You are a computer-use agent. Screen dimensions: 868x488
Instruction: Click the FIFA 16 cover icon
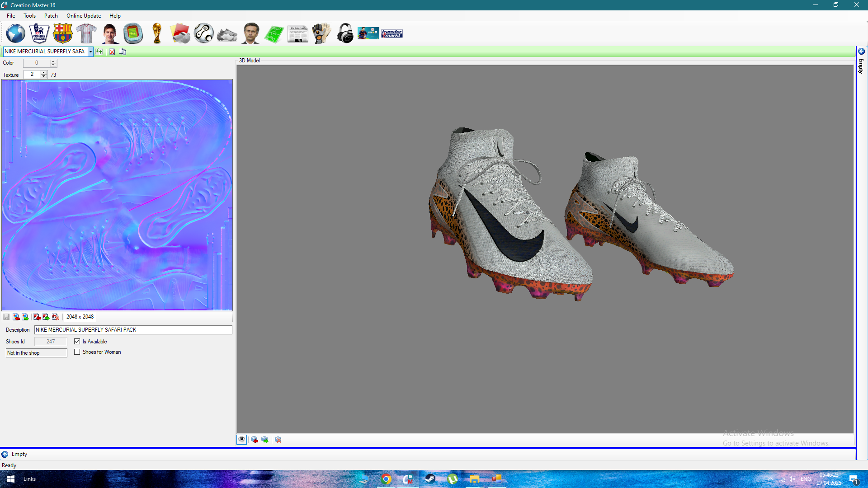pyautogui.click(x=368, y=33)
